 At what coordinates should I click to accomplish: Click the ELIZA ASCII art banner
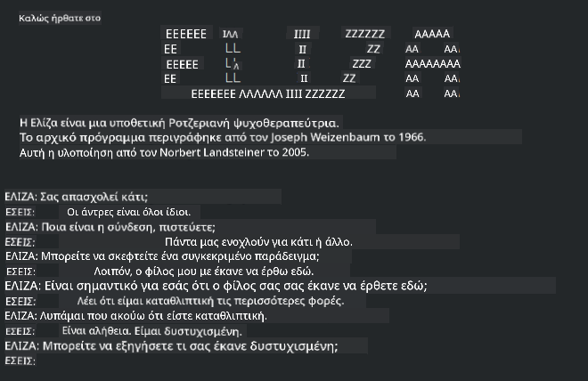click(x=312, y=63)
